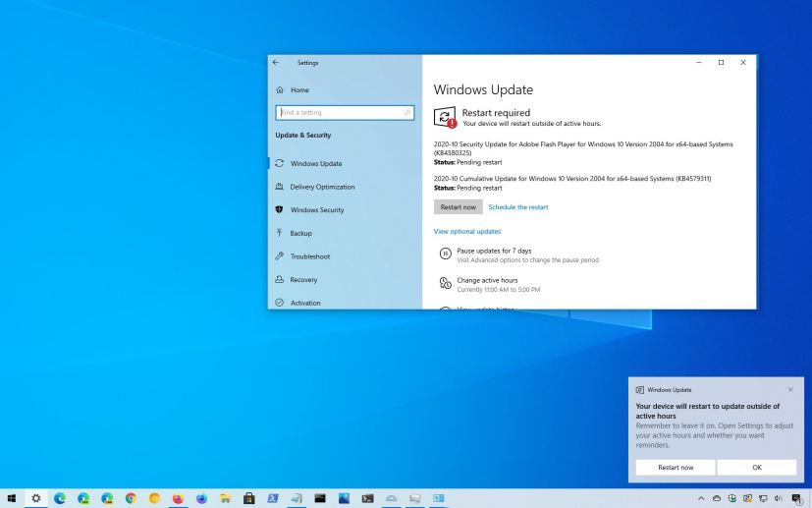Click the Schedule the restart link

517,207
